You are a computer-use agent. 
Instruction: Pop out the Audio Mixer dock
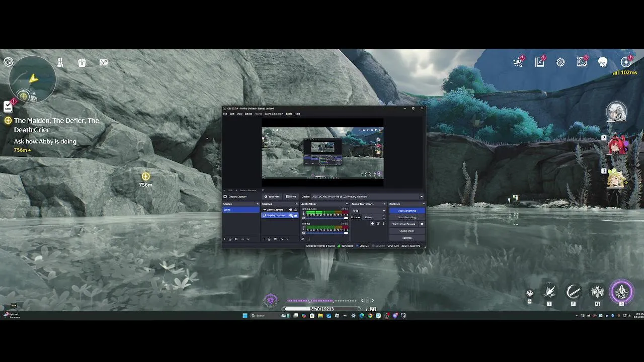[347, 204]
